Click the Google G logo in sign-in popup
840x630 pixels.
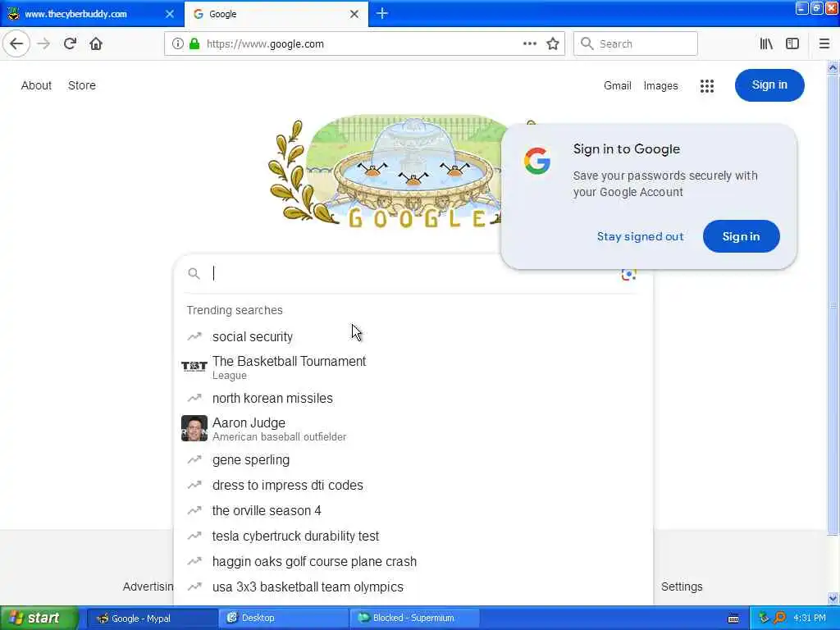536,161
